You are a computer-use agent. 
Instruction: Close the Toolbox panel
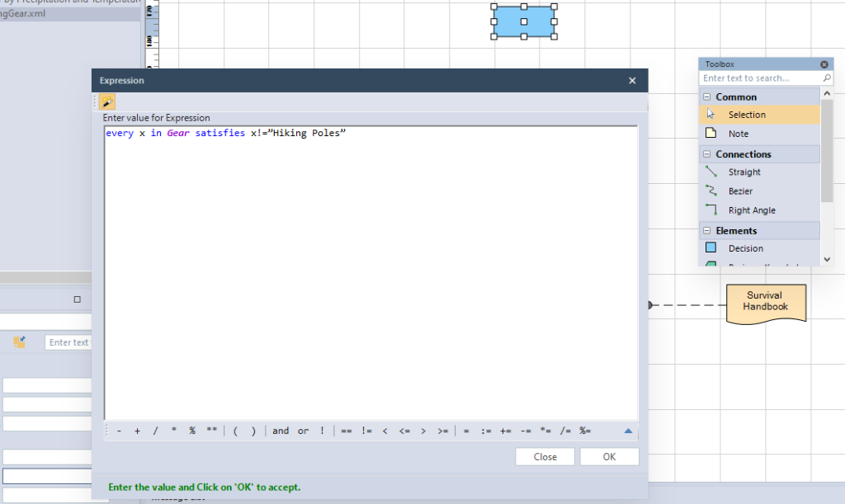click(x=824, y=64)
